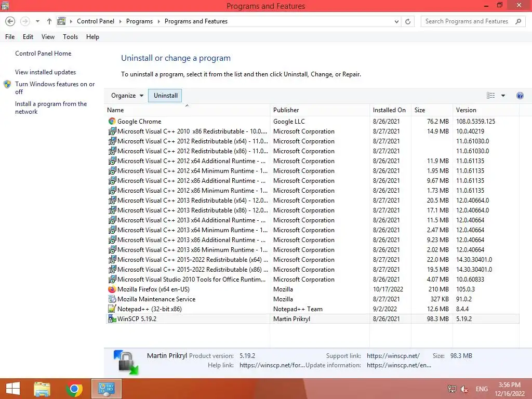Click the WinSCP 5.19.2 row icon
The image size is (532, 399).
point(112,318)
